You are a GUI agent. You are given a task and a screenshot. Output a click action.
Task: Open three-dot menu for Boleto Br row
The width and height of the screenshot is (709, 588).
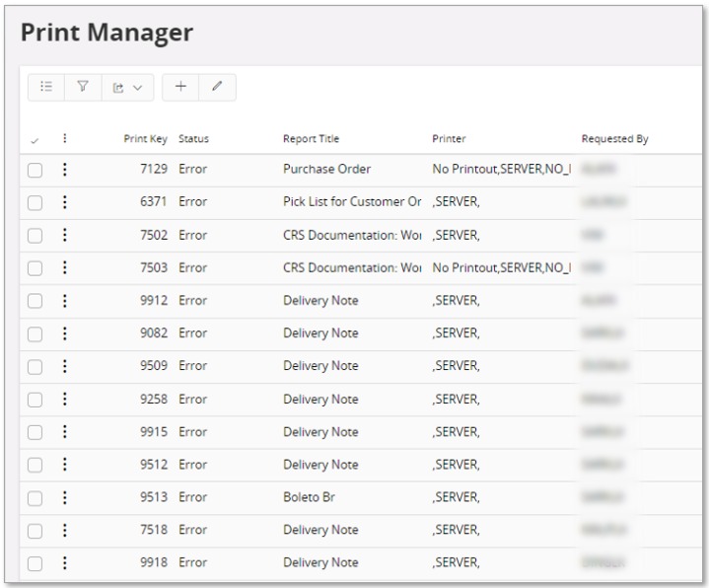(x=64, y=497)
